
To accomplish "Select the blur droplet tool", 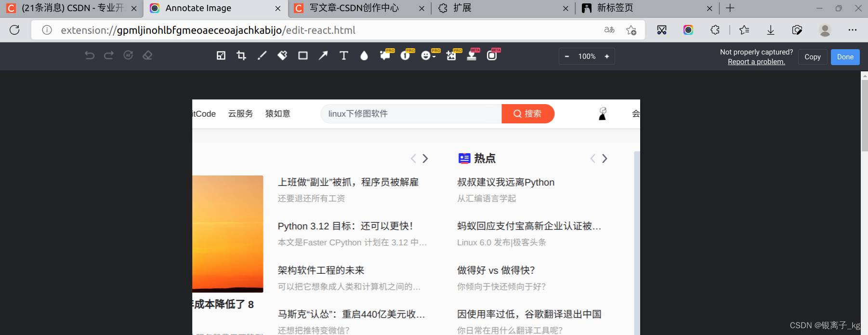I will 364,55.
